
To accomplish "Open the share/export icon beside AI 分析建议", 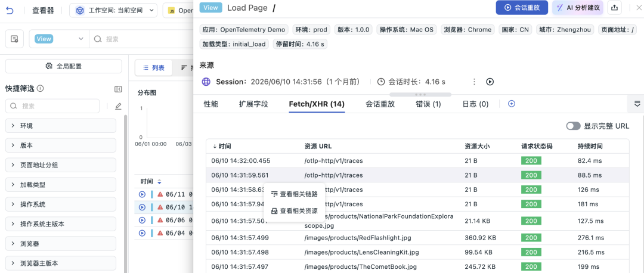I will [x=614, y=7].
